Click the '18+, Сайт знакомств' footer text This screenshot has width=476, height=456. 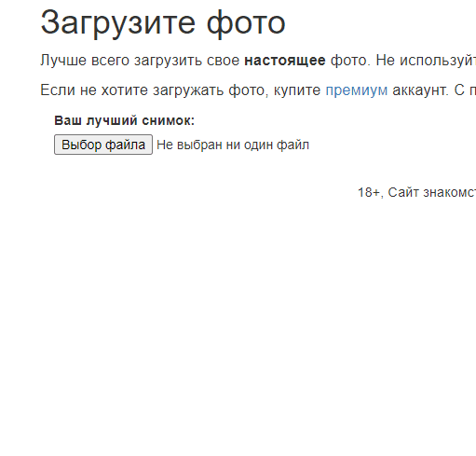416,192
